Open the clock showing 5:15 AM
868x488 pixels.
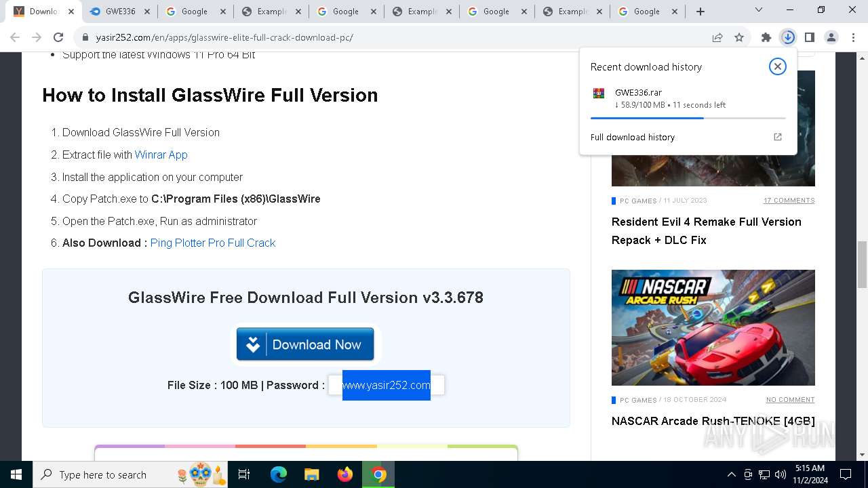point(810,474)
